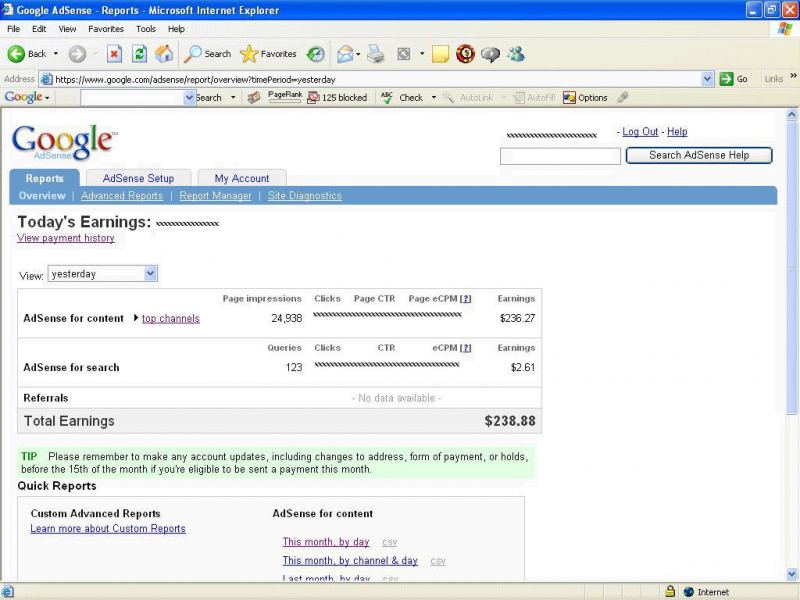Click the red casino chip icon

[x=465, y=54]
